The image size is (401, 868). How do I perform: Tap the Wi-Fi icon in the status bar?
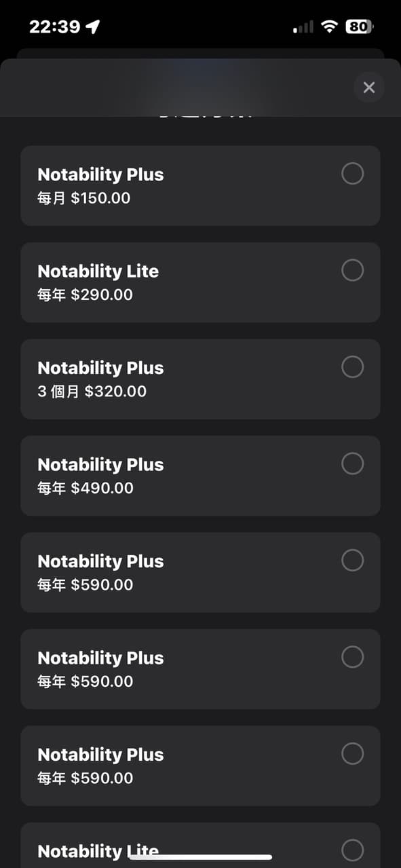330,26
